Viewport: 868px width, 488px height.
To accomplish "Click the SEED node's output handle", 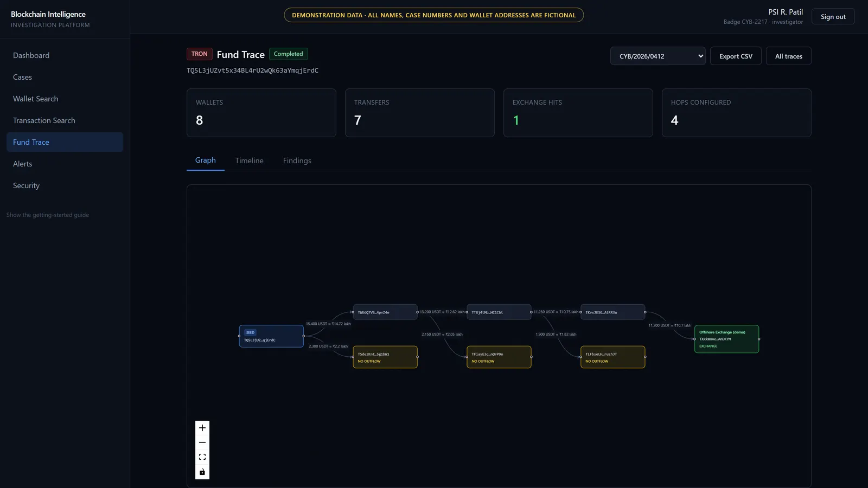I will (304, 336).
